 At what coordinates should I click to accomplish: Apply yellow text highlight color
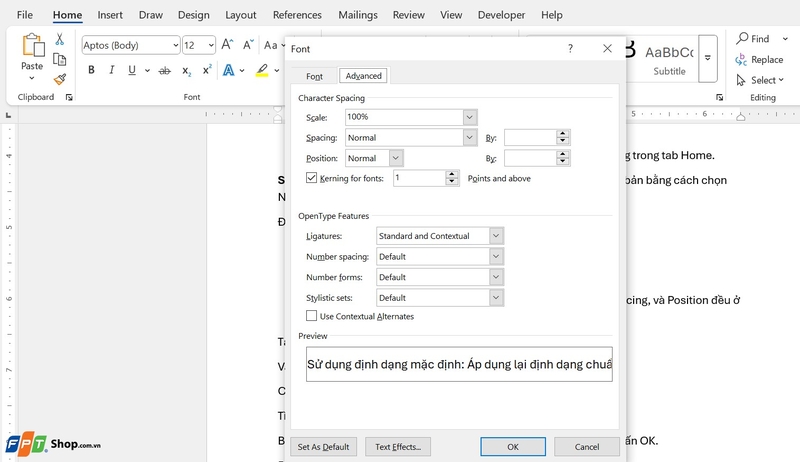[262, 70]
